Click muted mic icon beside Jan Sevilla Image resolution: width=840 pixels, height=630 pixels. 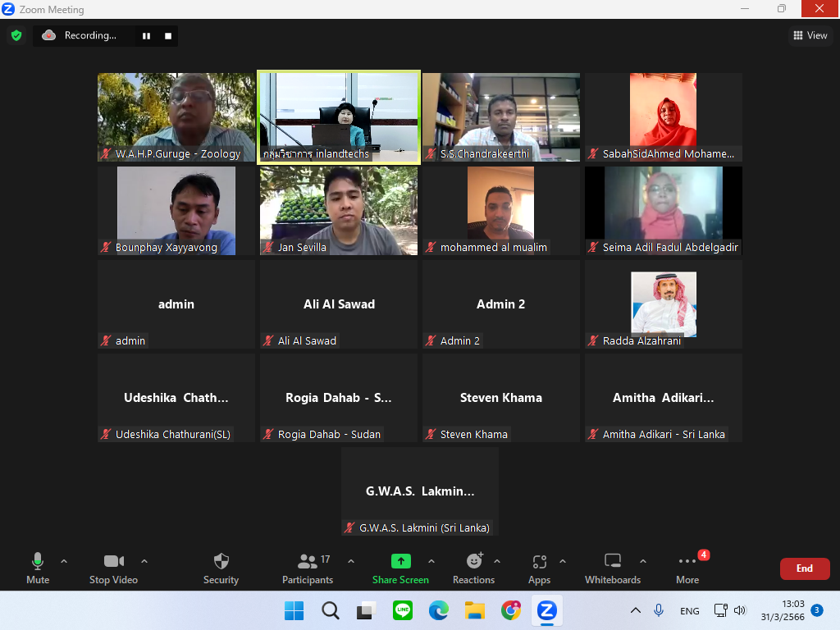(x=268, y=247)
